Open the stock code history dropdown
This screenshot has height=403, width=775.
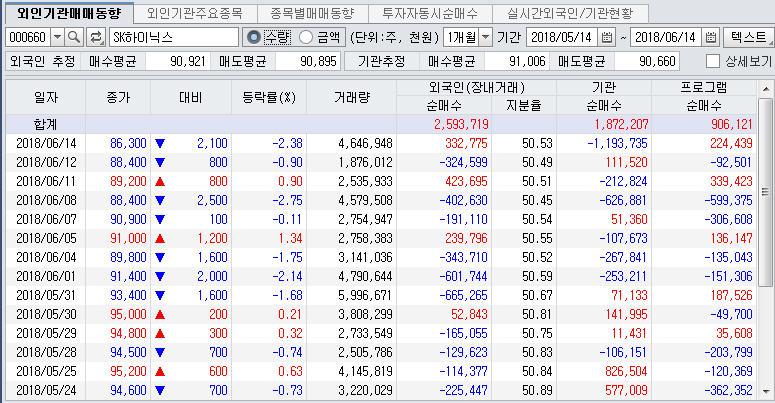(57, 37)
